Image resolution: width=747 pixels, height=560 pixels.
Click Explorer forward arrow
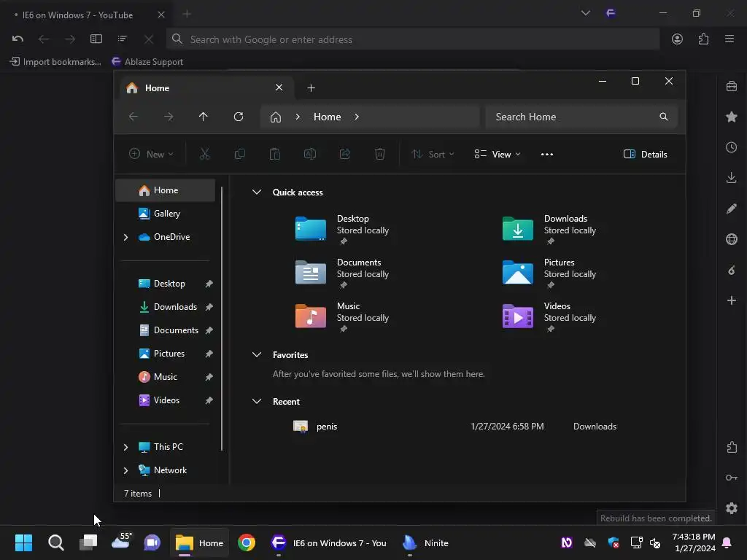169,117
